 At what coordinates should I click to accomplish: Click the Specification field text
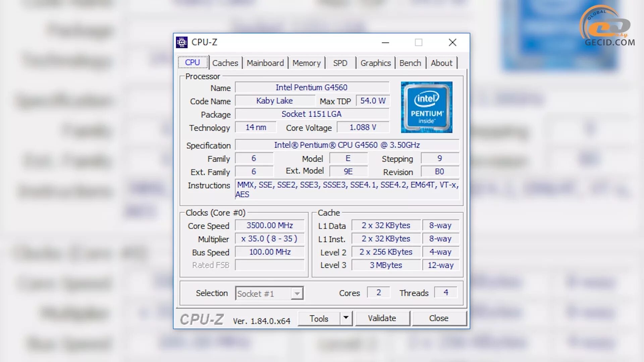(x=347, y=145)
